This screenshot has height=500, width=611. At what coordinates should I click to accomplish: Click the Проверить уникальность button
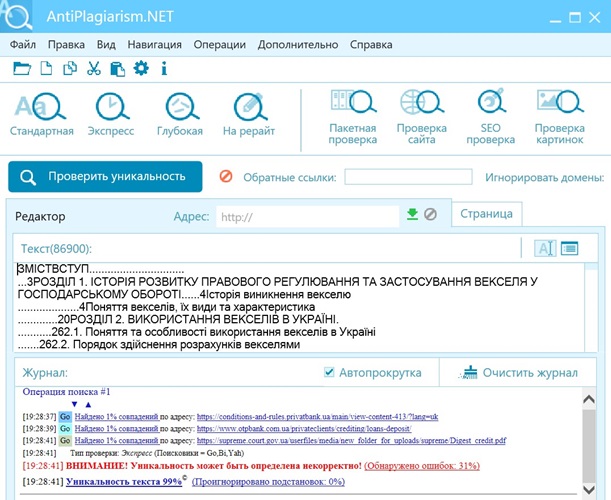(x=105, y=177)
